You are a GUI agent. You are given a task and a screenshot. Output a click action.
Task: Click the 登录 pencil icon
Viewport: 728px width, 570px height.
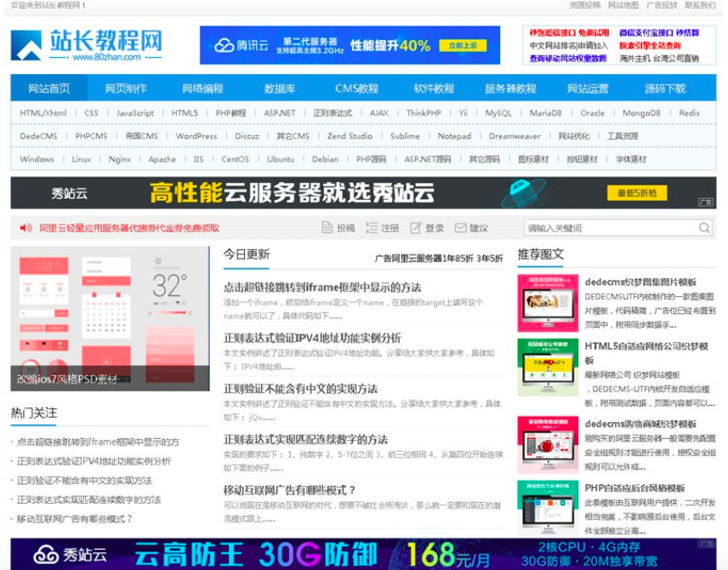click(416, 228)
